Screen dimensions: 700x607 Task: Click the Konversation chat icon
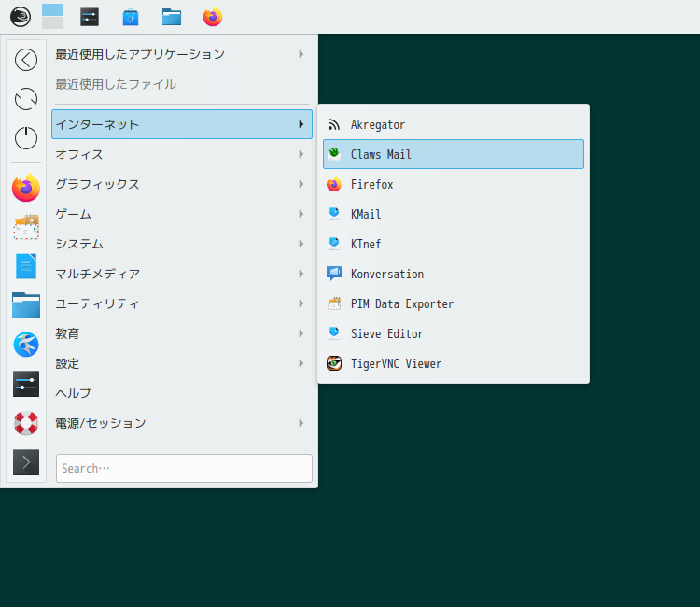point(334,274)
